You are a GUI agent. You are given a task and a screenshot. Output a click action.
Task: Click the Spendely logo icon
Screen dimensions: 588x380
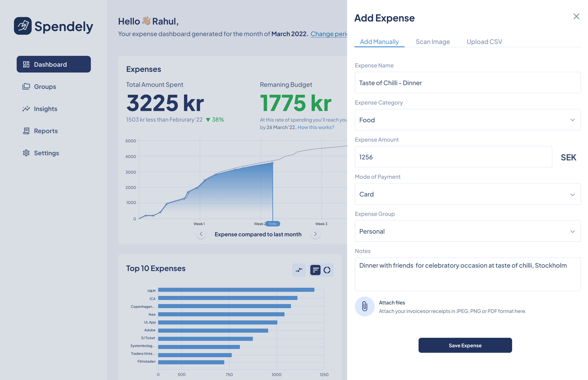point(23,26)
